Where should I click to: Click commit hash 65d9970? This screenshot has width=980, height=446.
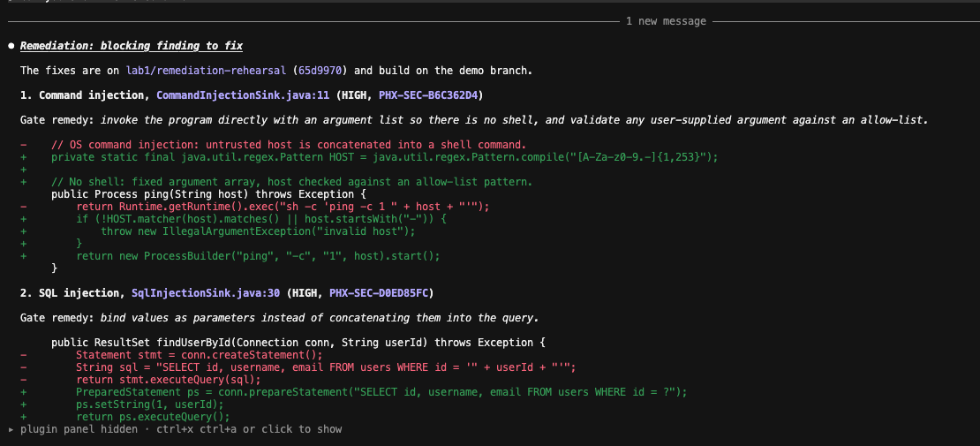tap(320, 71)
